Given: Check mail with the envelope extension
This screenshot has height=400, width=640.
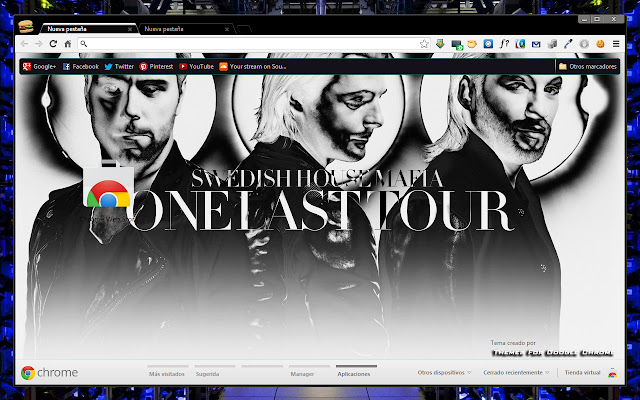Looking at the screenshot, I should tap(536, 44).
